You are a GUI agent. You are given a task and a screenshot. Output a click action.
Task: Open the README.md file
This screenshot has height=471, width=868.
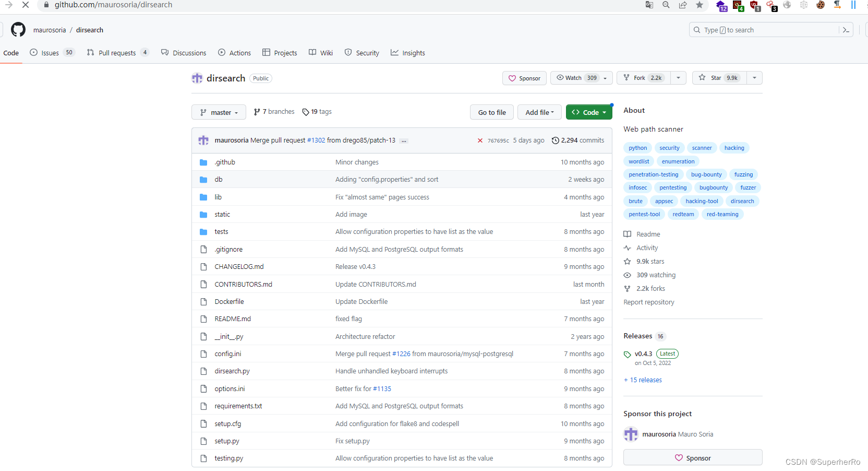[x=233, y=319]
